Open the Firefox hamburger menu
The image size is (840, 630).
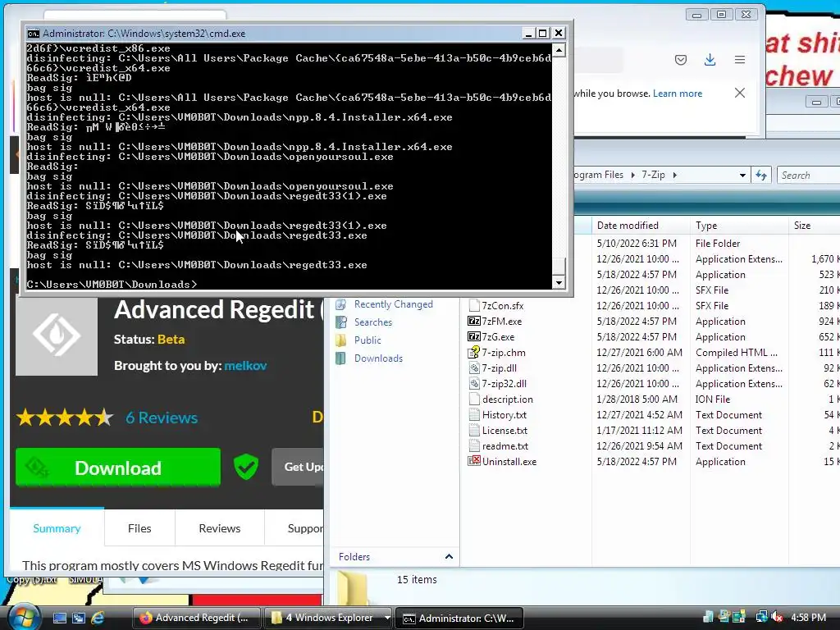click(740, 59)
